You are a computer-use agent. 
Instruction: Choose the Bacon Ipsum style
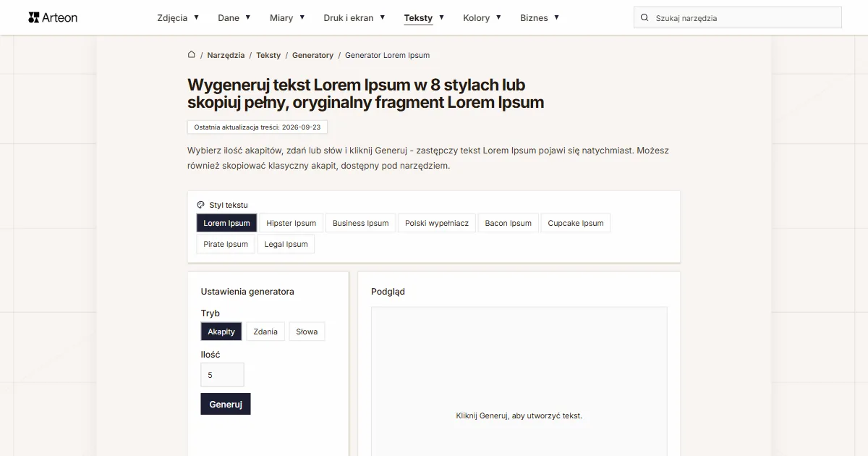click(509, 223)
